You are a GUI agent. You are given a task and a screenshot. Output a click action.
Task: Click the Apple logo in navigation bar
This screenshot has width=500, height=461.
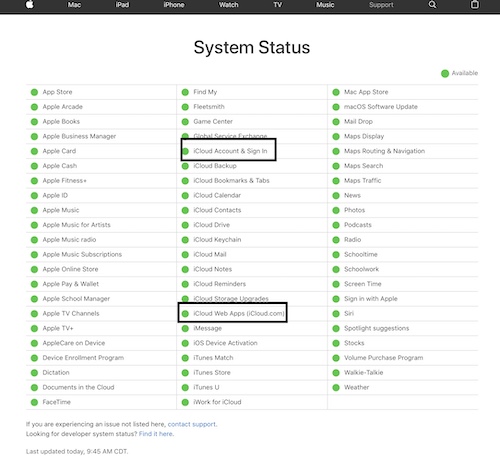[x=30, y=5]
